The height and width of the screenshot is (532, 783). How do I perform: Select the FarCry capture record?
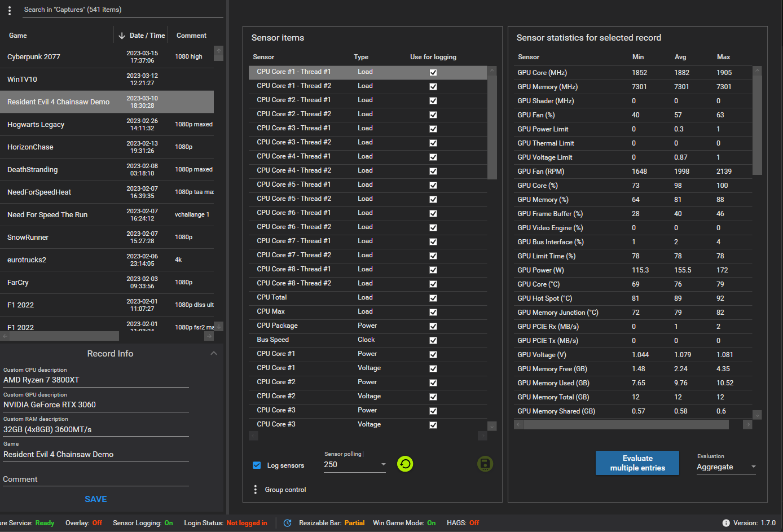[x=107, y=283]
